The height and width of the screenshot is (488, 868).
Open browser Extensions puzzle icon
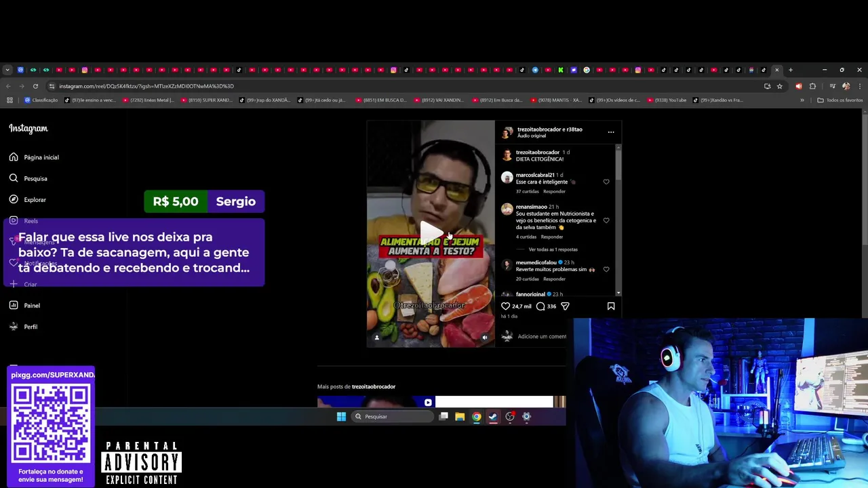coord(812,86)
